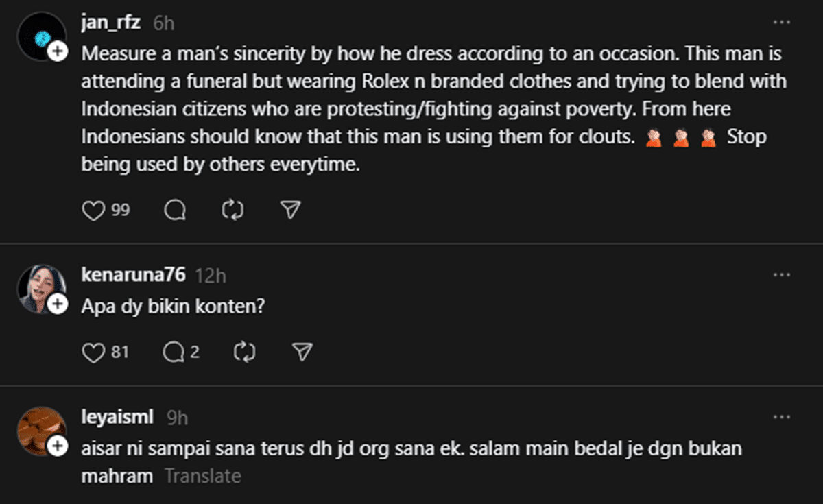This screenshot has width=823, height=504.
Task: Like kenaruna76's comment
Action: point(93,352)
